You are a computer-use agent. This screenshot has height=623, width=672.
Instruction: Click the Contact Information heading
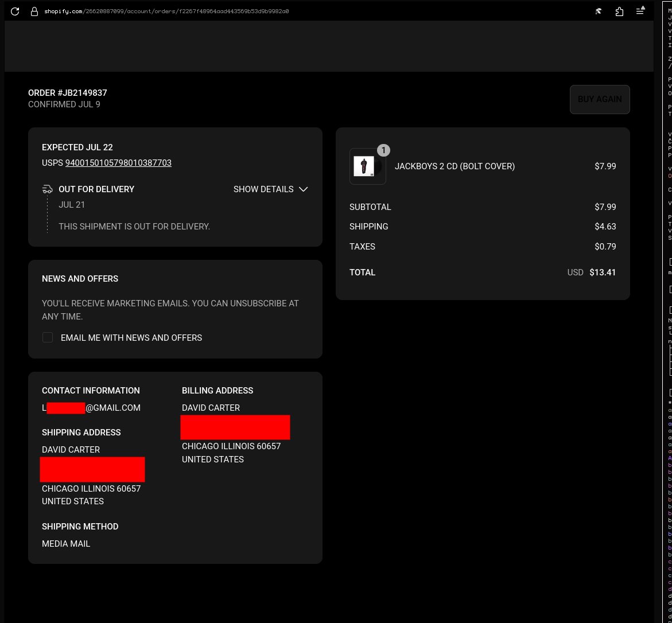pos(91,391)
